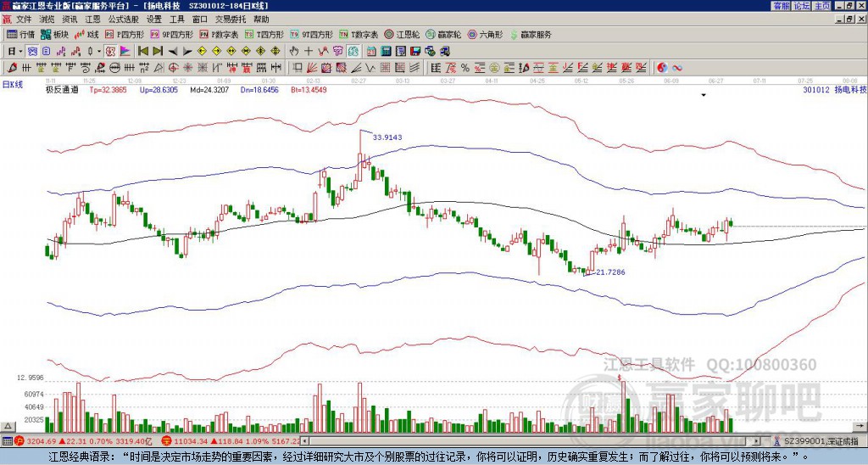Jump to last bar with green skip-forward icon
This screenshot has width=868, height=465.
click(158, 52)
